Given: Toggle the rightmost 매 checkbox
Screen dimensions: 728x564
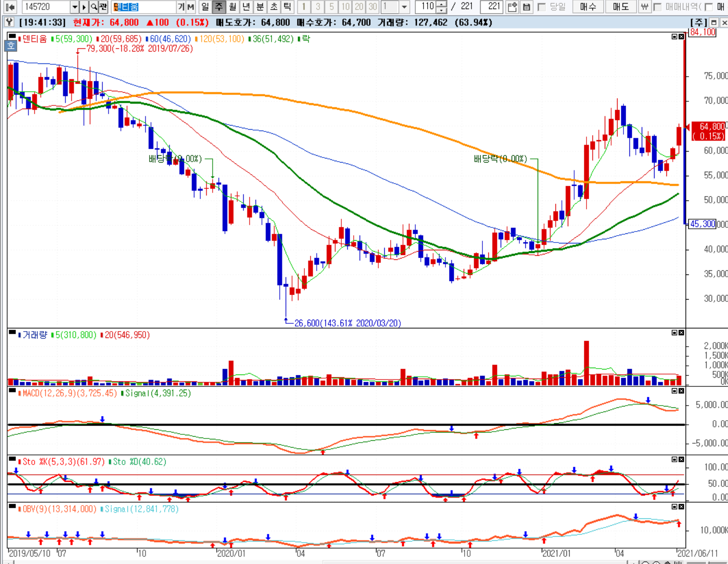Looking at the screenshot, I should pyautogui.click(x=708, y=7).
